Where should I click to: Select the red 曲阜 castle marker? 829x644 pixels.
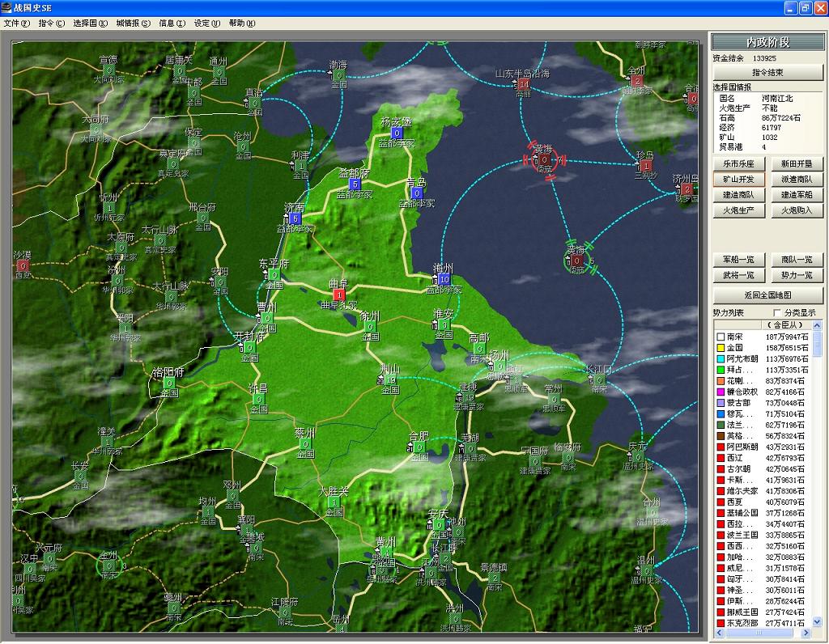point(338,294)
